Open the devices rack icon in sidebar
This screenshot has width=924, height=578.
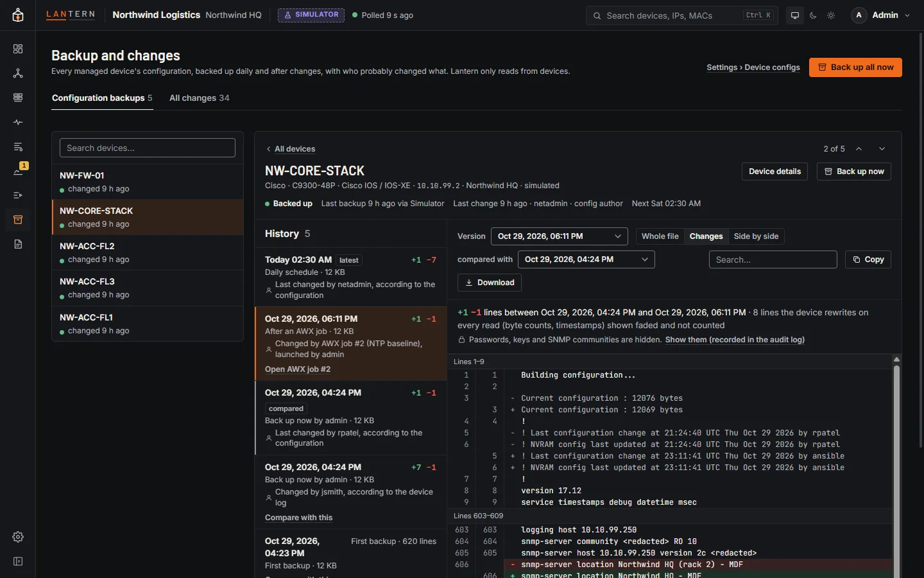tap(18, 98)
